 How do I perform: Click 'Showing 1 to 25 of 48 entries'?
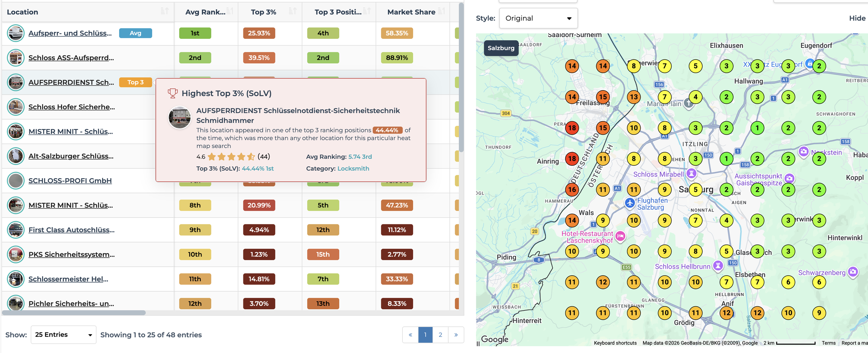tap(151, 335)
